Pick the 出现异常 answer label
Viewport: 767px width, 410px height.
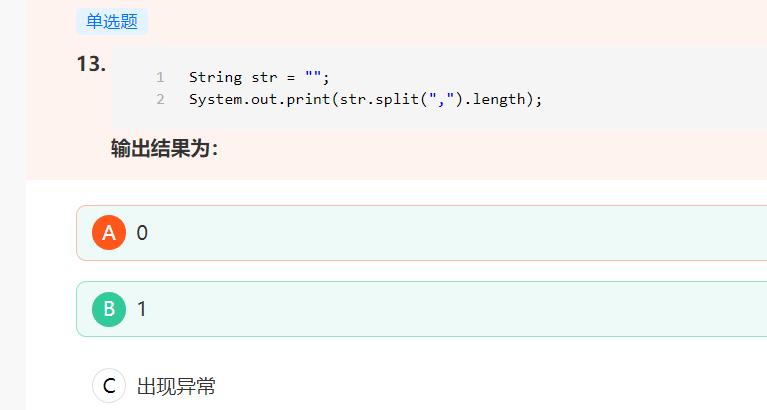tap(176, 387)
